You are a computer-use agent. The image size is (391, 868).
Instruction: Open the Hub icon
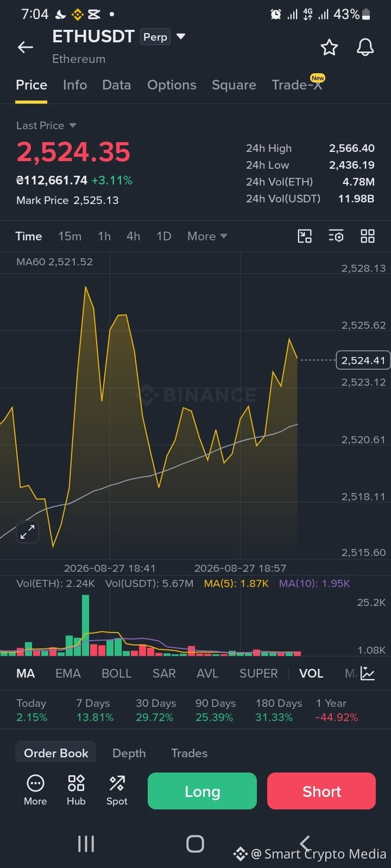pyautogui.click(x=76, y=783)
